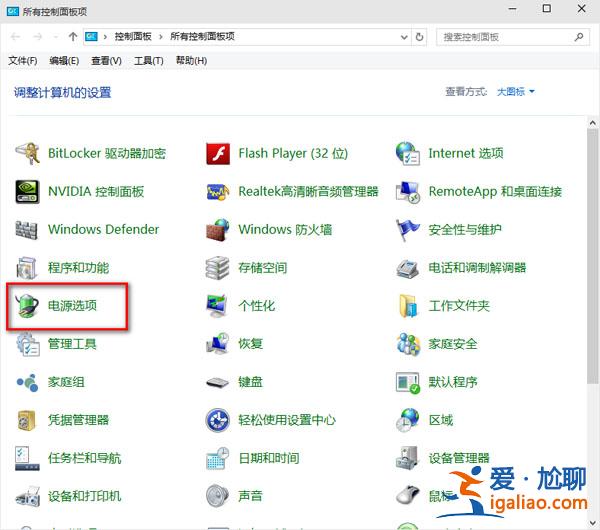600x530 pixels.
Task: Open the 存储空间 drives icon
Action: (217, 267)
